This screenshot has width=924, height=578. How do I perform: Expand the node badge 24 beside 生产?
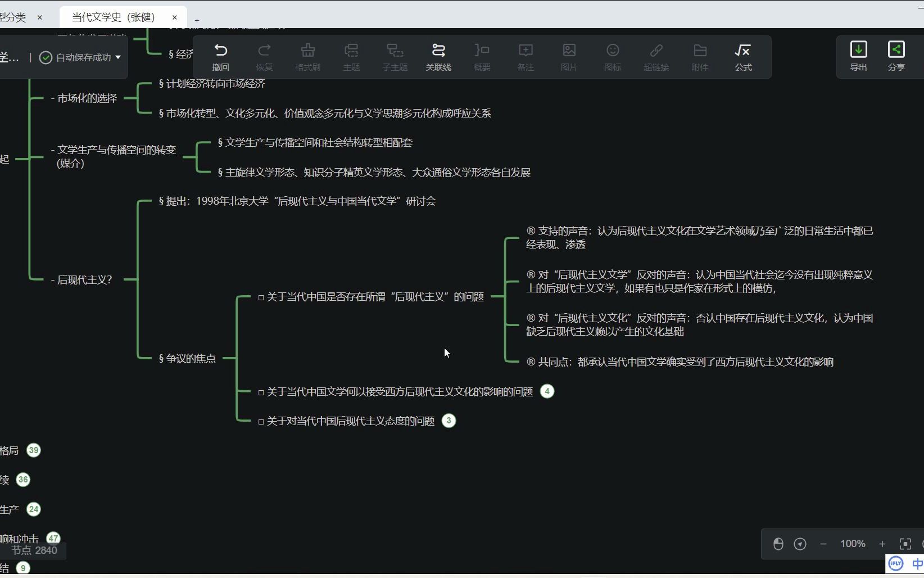(x=34, y=509)
